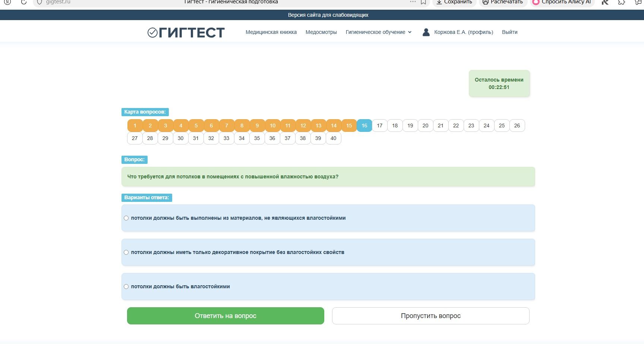Viewport: 644px width, 362px height.
Task: Click the Гигтест logo checkmark icon
Action: coord(152,33)
